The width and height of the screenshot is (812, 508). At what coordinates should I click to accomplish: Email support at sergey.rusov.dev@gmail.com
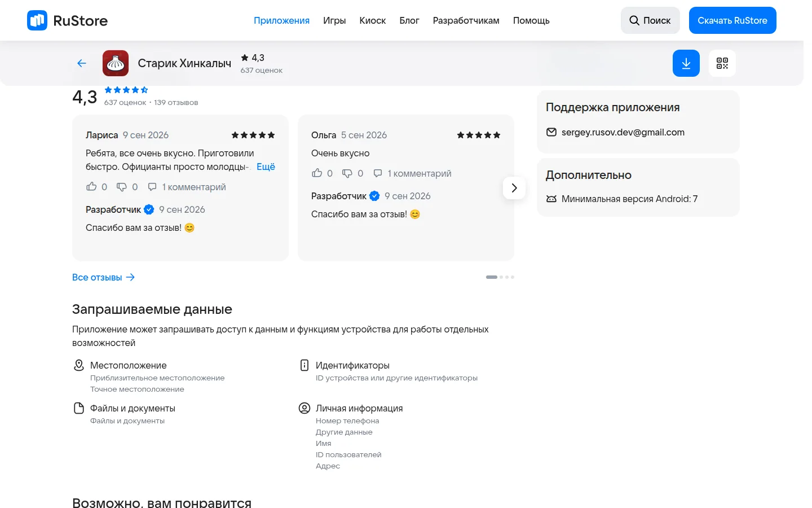(x=623, y=132)
